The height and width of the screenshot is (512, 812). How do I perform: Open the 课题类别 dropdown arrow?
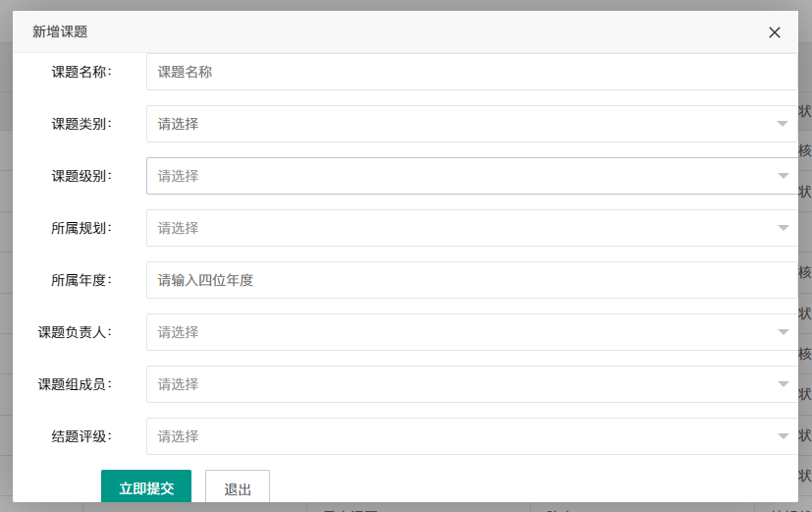click(x=783, y=124)
